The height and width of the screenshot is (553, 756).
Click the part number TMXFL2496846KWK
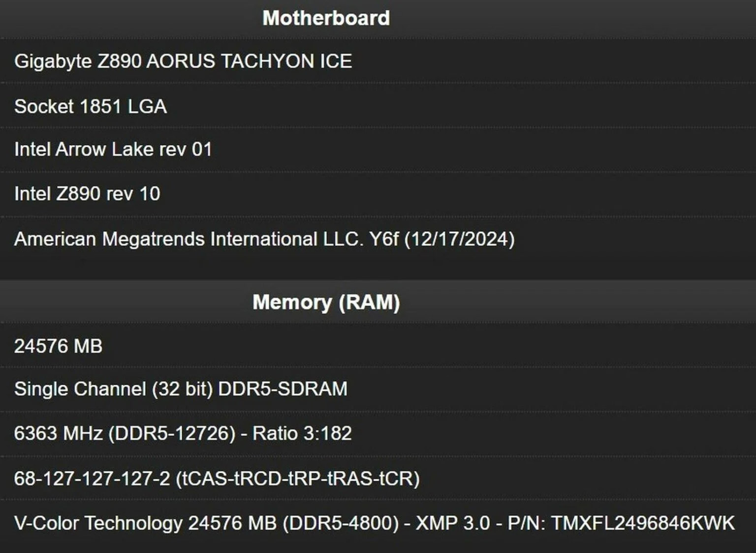(x=642, y=523)
